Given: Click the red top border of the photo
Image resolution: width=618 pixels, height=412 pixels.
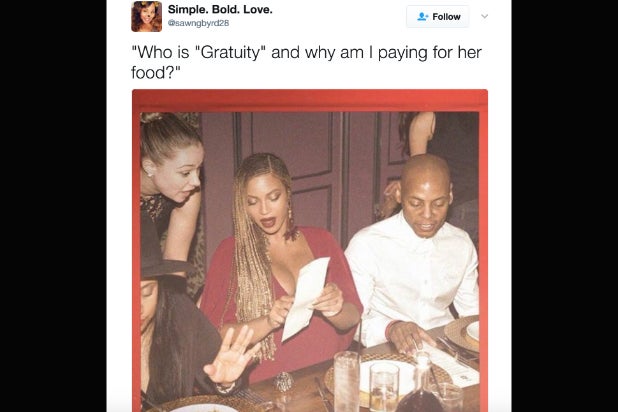Looking at the screenshot, I should click(x=310, y=101).
